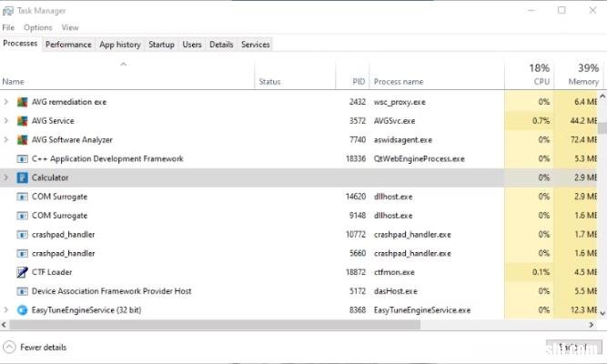Click the vertical scrollbar down arrow

602,313
